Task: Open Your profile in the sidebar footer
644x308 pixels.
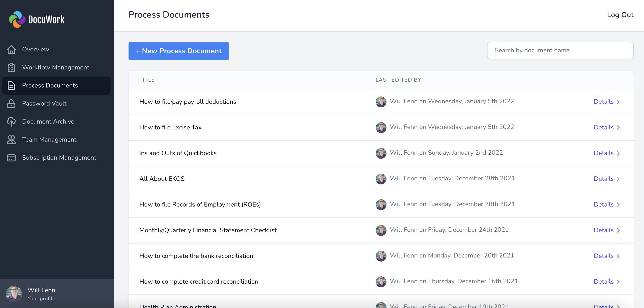Action: click(x=41, y=299)
